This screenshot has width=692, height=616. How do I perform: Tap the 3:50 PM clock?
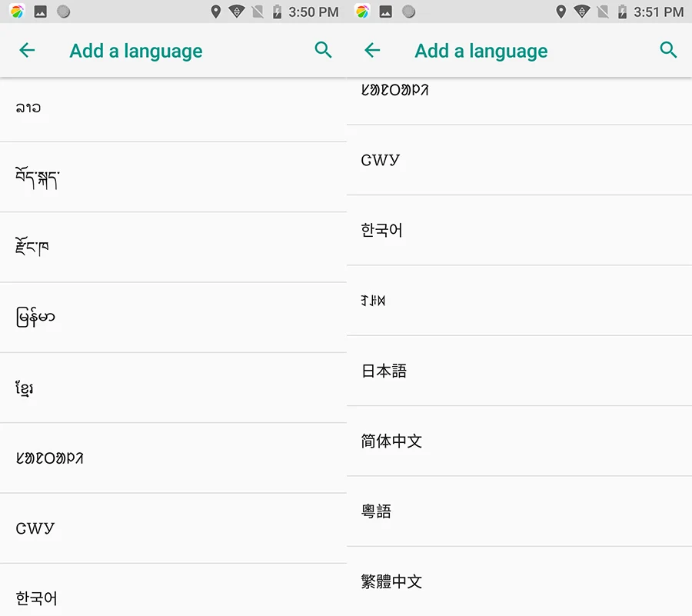click(314, 12)
